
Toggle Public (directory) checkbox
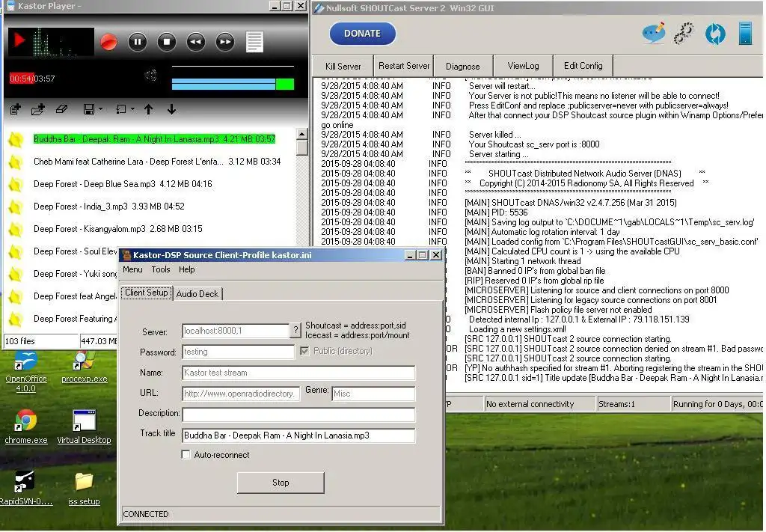304,351
